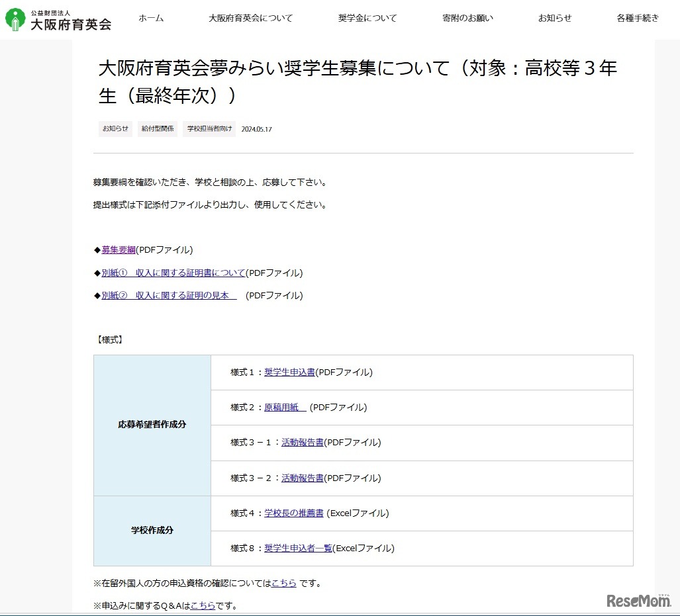The height and width of the screenshot is (616, 680).
Task: Open 別紙① 収入に関する証明書について link
Action: (173, 273)
